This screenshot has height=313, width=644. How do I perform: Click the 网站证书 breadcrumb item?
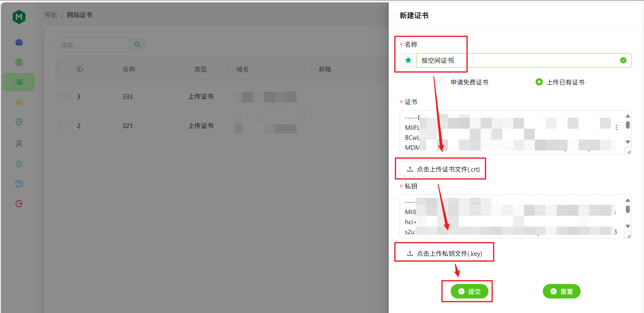click(x=79, y=15)
